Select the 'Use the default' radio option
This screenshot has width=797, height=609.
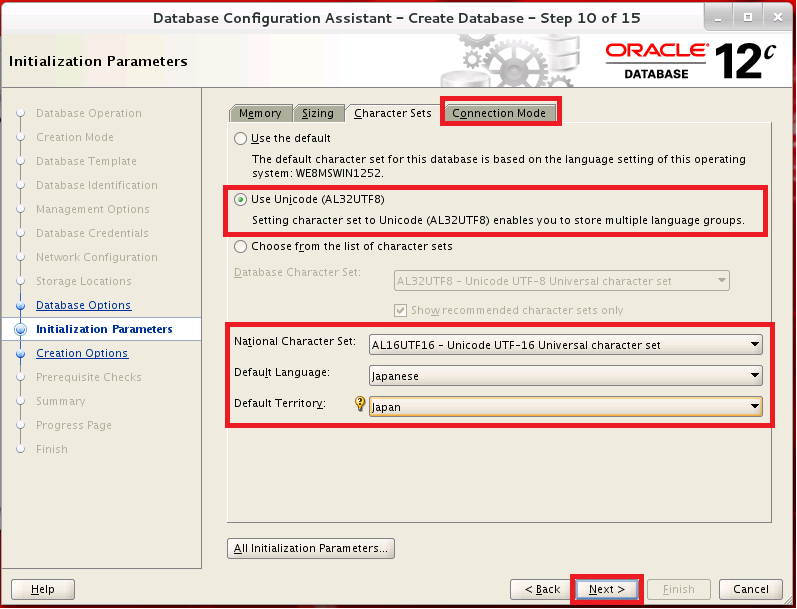240,138
